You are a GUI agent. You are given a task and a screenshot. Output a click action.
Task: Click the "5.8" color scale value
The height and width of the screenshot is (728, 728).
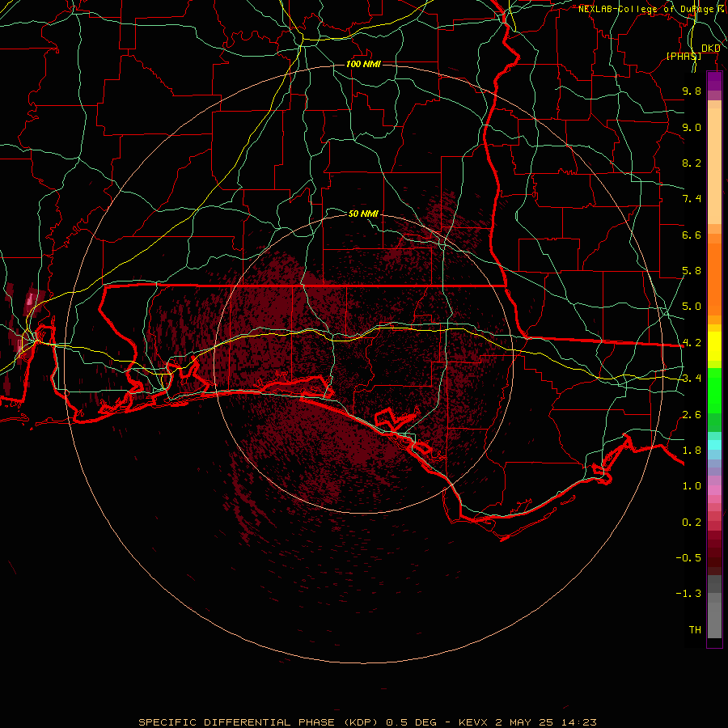tap(692, 271)
